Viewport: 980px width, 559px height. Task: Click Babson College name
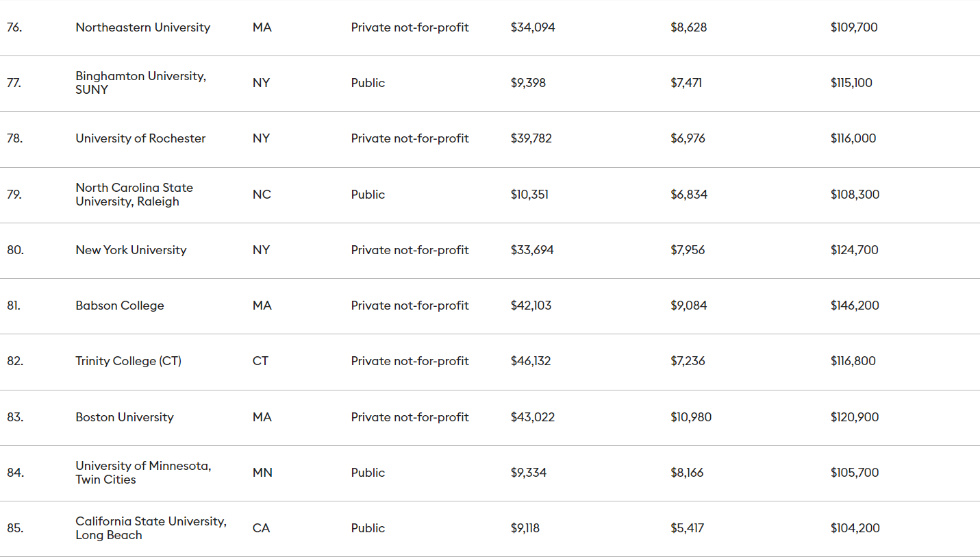120,306
